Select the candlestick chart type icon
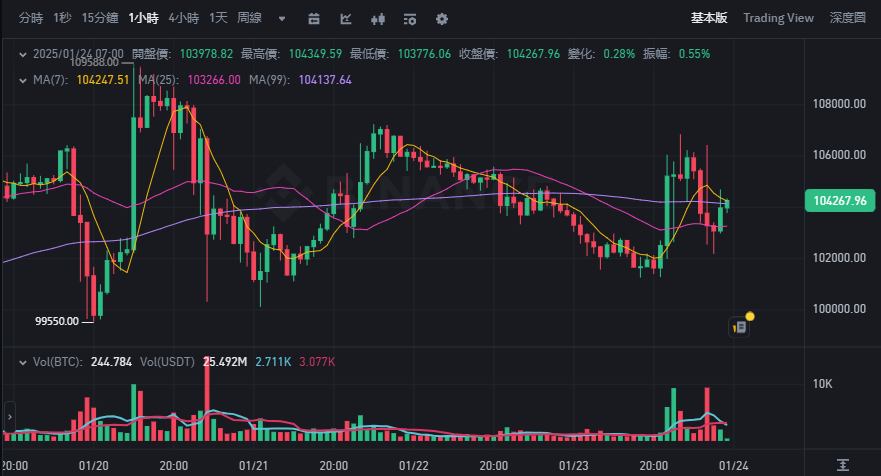 (378, 19)
